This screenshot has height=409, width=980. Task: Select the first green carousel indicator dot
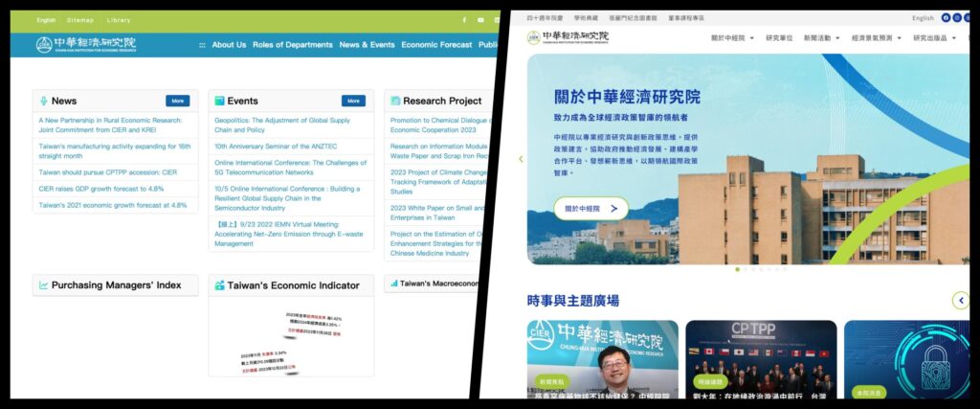(x=737, y=269)
